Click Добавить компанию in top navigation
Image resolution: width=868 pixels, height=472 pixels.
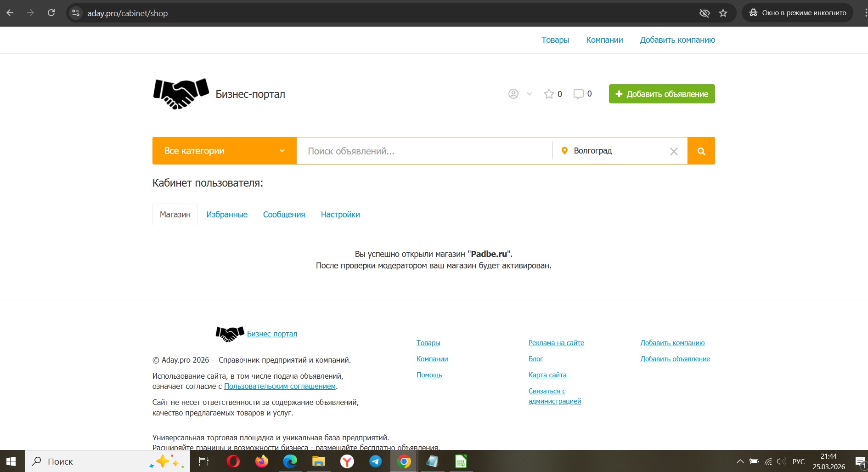(678, 40)
